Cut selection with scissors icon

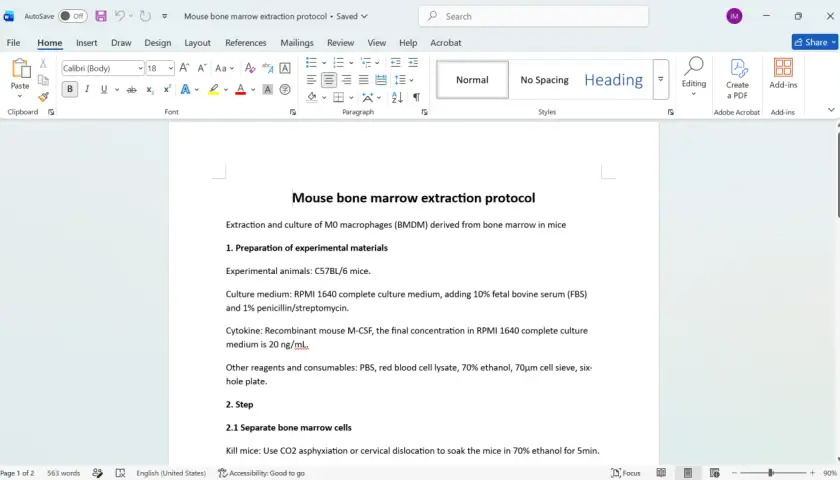pyautogui.click(x=43, y=63)
